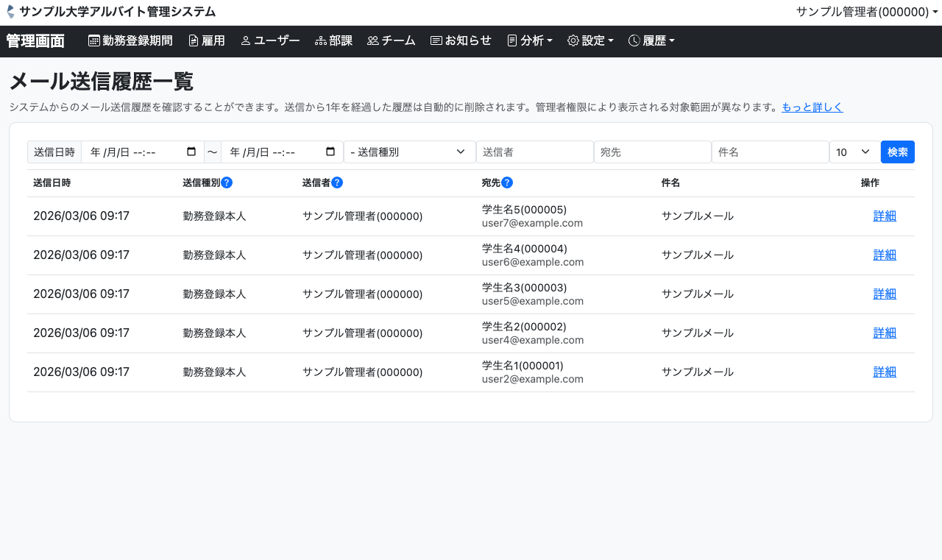The width and height of the screenshot is (942, 560).
Task: Open calendar picker for start 送信日時
Action: click(x=191, y=152)
